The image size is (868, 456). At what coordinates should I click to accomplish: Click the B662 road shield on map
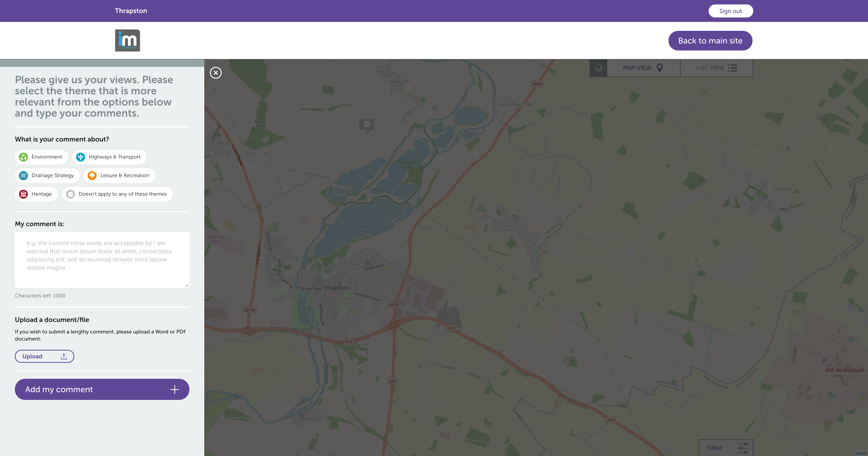[x=784, y=209]
